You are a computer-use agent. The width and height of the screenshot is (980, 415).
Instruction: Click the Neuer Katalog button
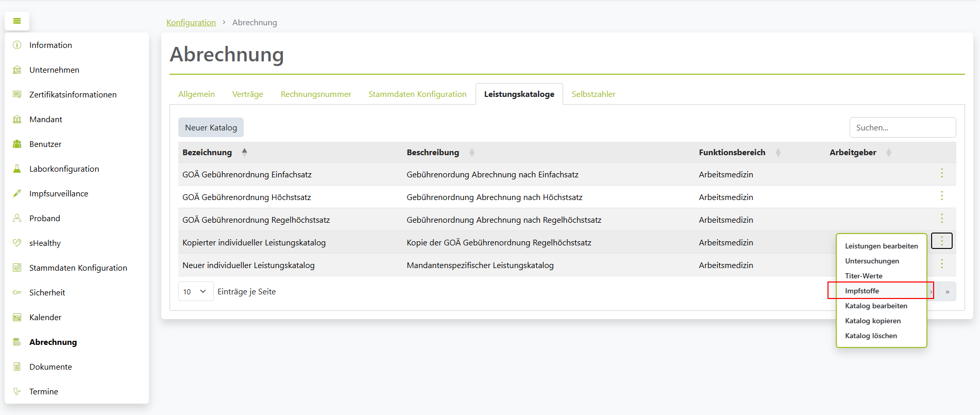(211, 127)
